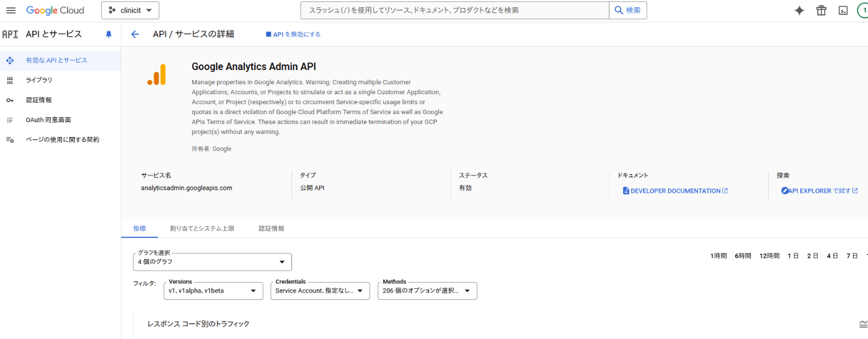Open API EXPLORER で試す link

pyautogui.click(x=820, y=191)
